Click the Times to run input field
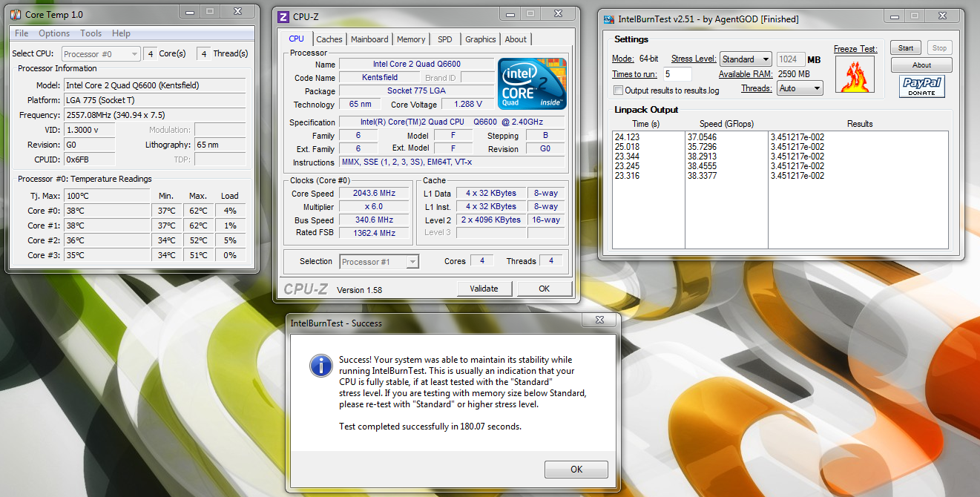 (678, 74)
